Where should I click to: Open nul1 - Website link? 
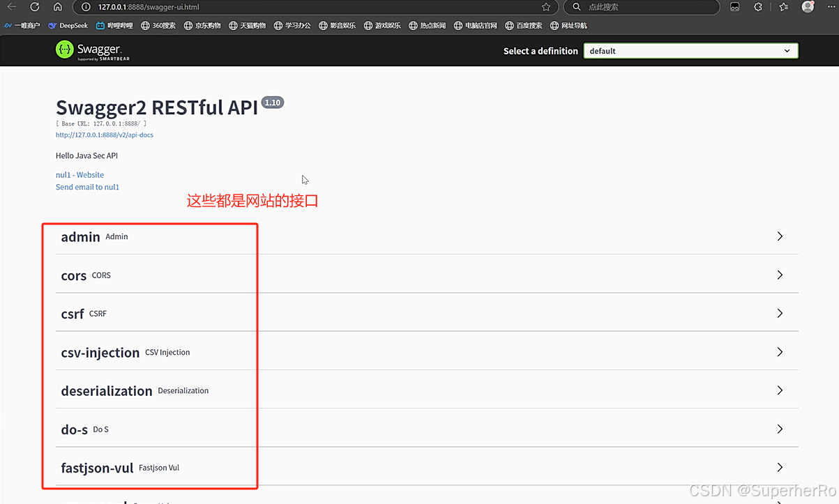[x=80, y=175]
